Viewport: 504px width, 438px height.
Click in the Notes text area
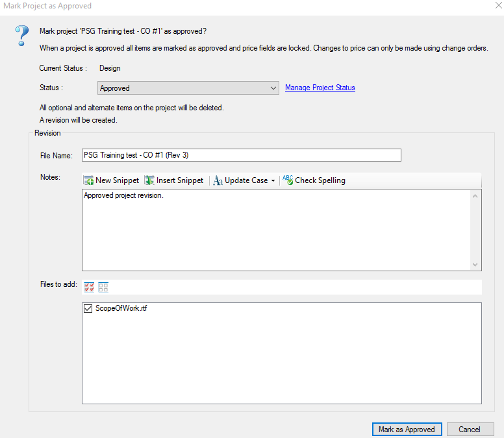tap(277, 230)
